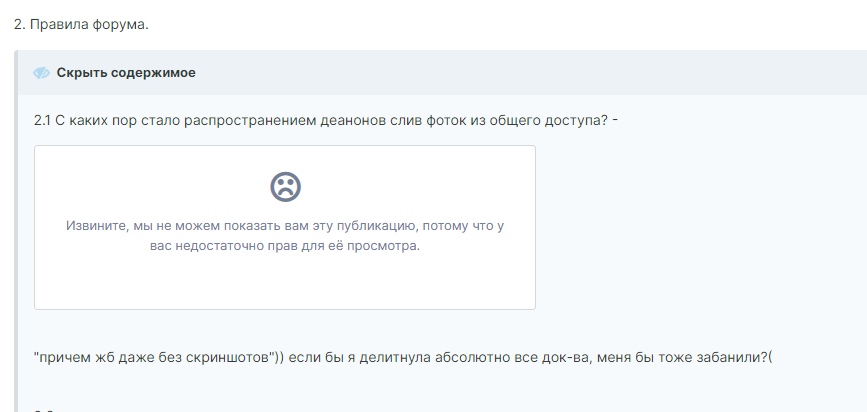Select the question line starting with "2.1 С каких пор"
Screen dimensions: 867x412
(326, 120)
